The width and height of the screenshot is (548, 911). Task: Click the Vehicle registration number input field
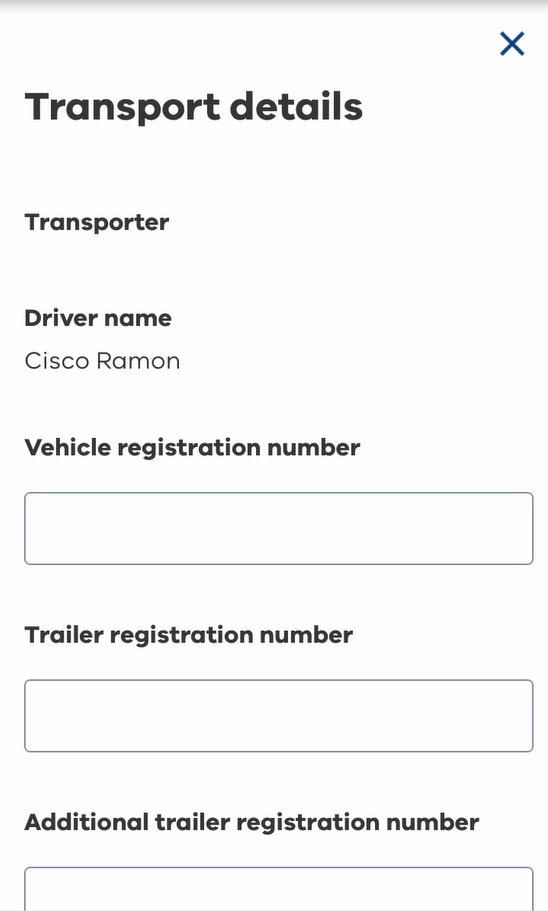tap(278, 528)
